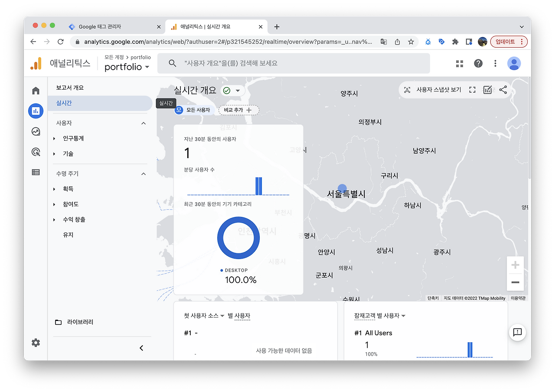Click the share report icon
Image resolution: width=555 pixels, height=392 pixels.
tap(503, 90)
